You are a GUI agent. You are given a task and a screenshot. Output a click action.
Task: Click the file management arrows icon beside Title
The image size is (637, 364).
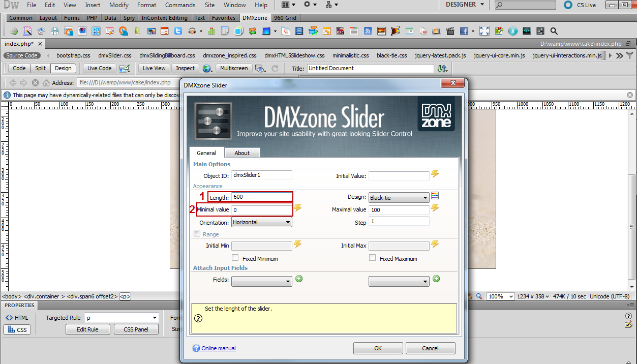point(442,68)
